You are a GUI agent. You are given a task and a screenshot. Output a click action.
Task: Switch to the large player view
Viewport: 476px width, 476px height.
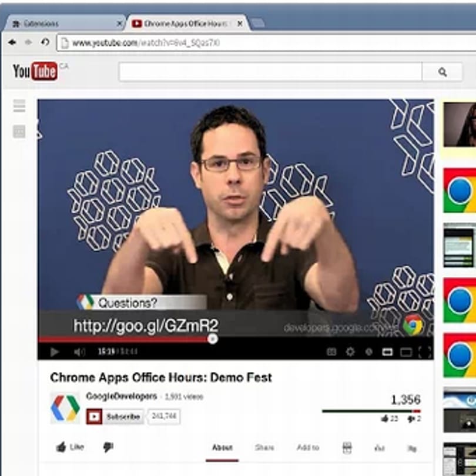(406, 352)
